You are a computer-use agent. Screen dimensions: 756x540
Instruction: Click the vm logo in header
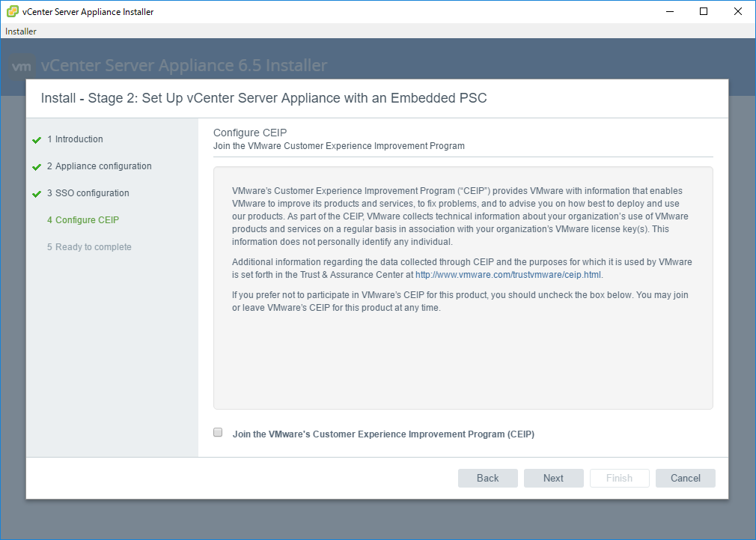[22, 66]
